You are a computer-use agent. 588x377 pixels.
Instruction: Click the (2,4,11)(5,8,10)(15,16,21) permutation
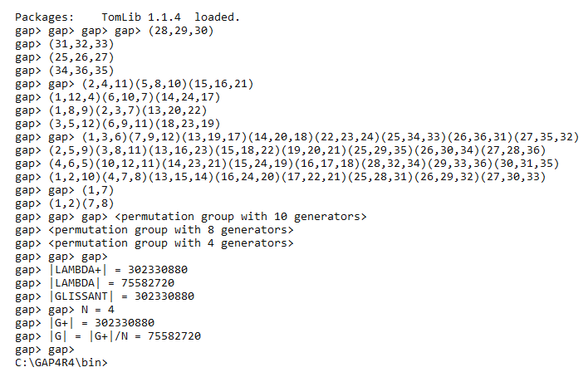pyautogui.click(x=168, y=84)
